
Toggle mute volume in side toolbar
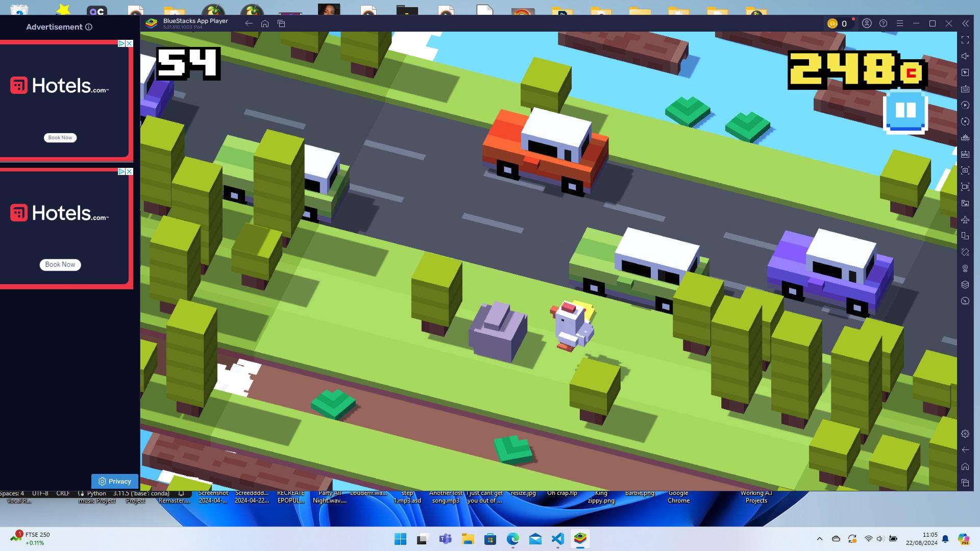pyautogui.click(x=965, y=56)
